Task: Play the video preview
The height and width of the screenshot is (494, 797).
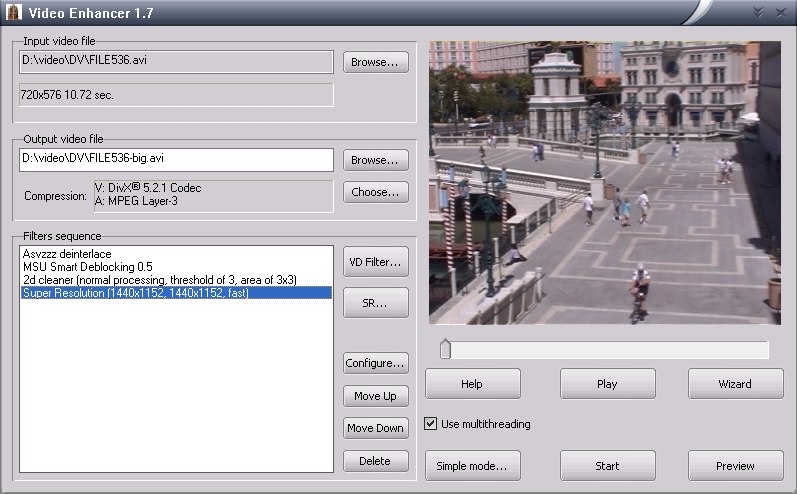Action: point(607,384)
